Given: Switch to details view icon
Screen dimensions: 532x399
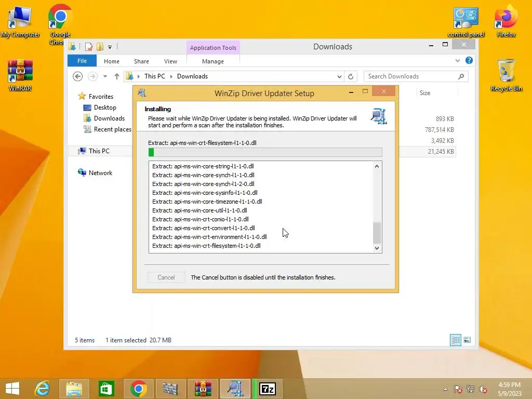Looking at the screenshot, I should click(x=455, y=340).
